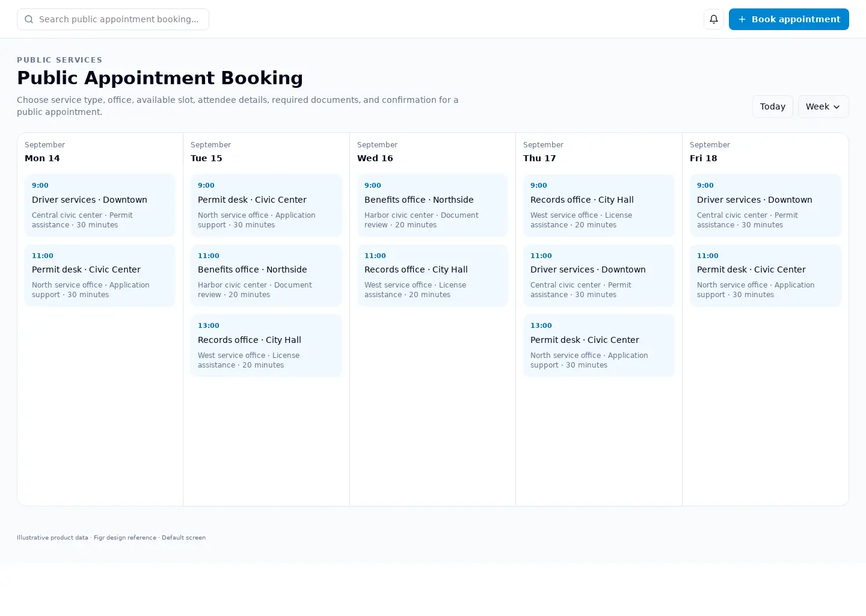Click the Tue 15 column header
866x616 pixels.
coord(206,158)
